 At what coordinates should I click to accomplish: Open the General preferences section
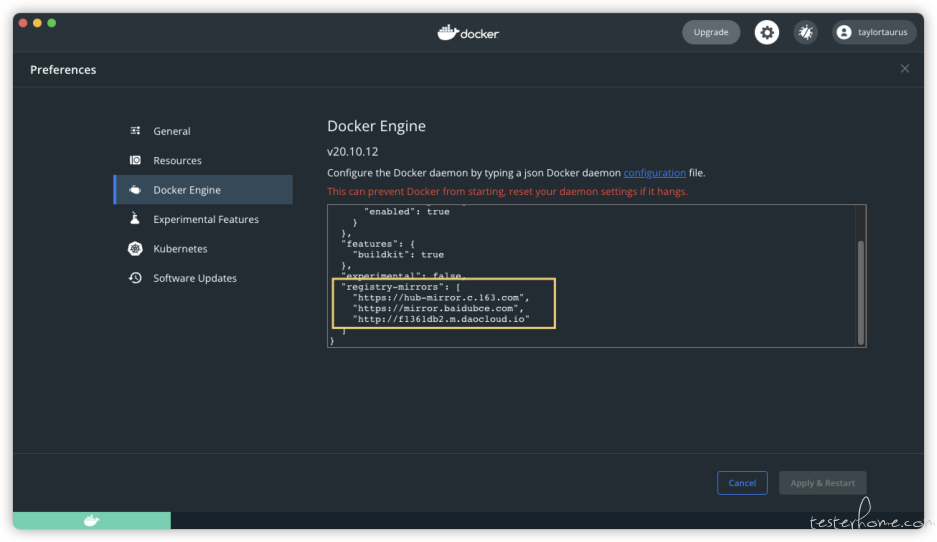pos(203,131)
